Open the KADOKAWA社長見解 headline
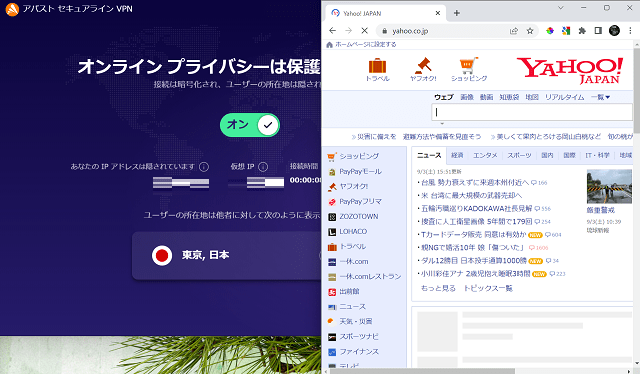Viewport: 640px width, 374px height. [x=476, y=209]
